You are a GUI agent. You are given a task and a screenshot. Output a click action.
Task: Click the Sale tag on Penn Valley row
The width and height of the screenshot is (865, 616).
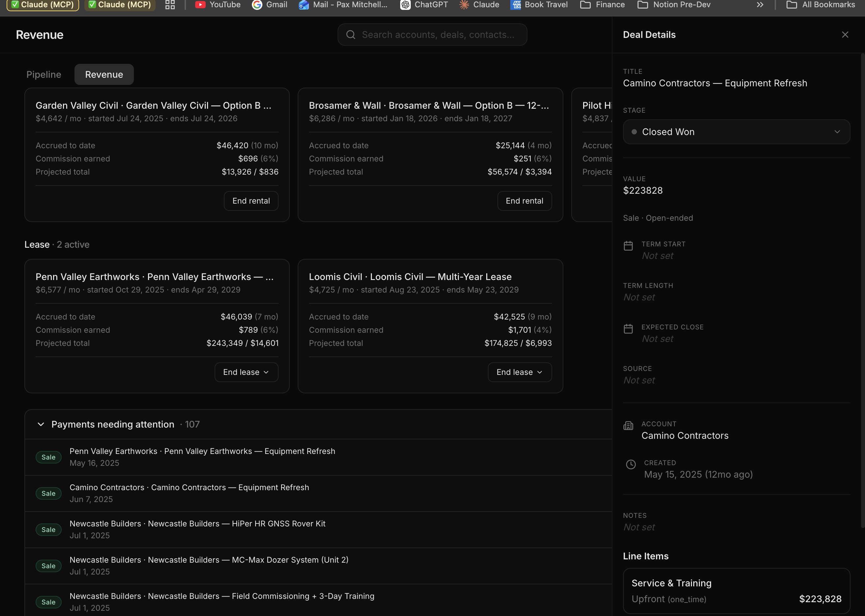(48, 457)
